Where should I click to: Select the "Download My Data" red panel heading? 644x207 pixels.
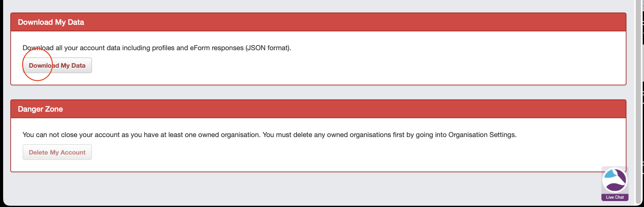point(51,22)
